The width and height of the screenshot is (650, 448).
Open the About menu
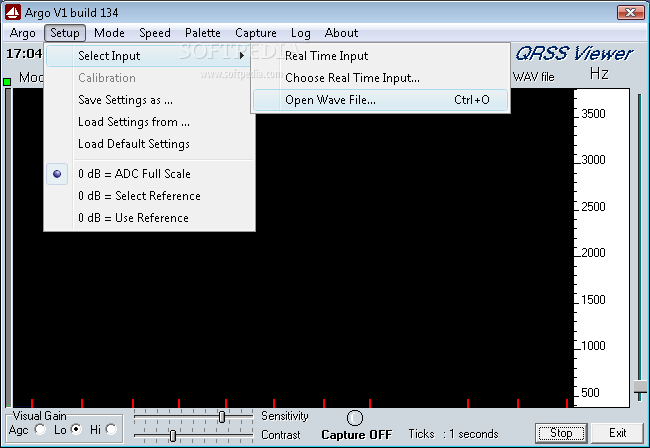tap(341, 33)
